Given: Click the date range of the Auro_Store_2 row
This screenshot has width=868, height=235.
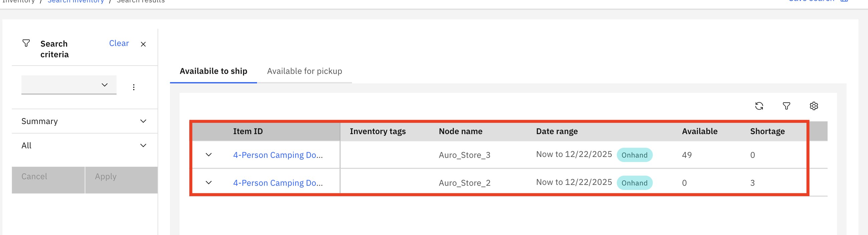Looking at the screenshot, I should [574, 182].
